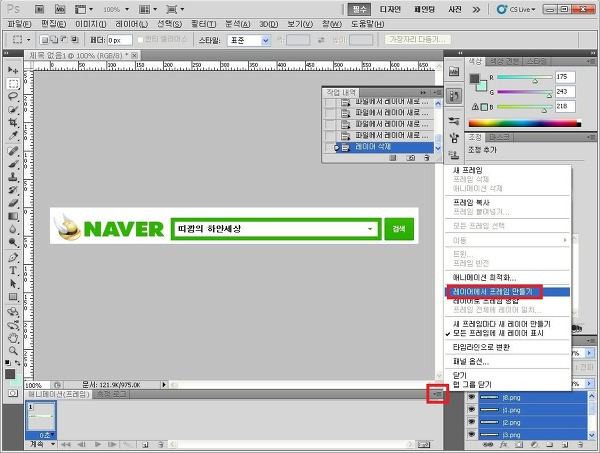Select the 'New selection' mode button
Screen dimensions: 600x453
pos(44,39)
